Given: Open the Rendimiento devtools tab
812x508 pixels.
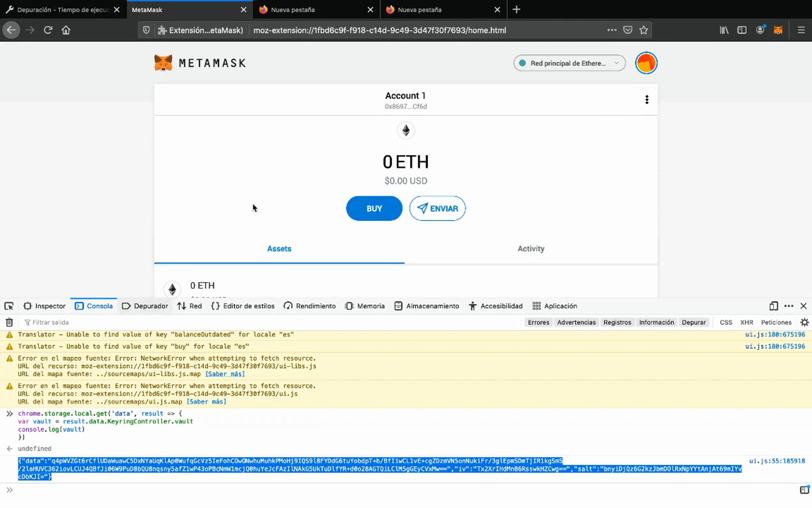Looking at the screenshot, I should pos(310,306).
